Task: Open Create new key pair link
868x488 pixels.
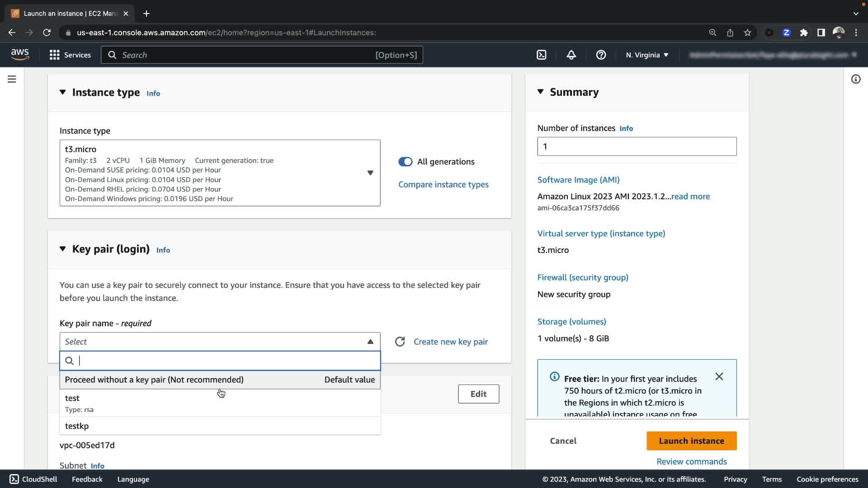Action: point(450,342)
